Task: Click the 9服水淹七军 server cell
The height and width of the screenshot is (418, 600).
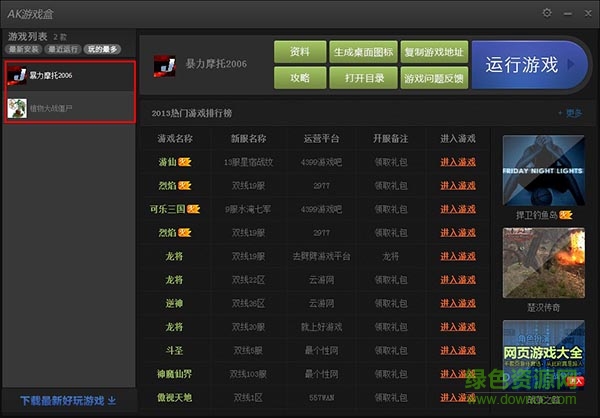Action: (248, 209)
